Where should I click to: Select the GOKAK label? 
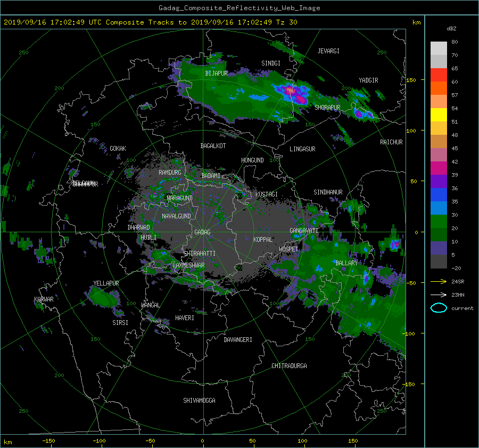click(x=118, y=149)
